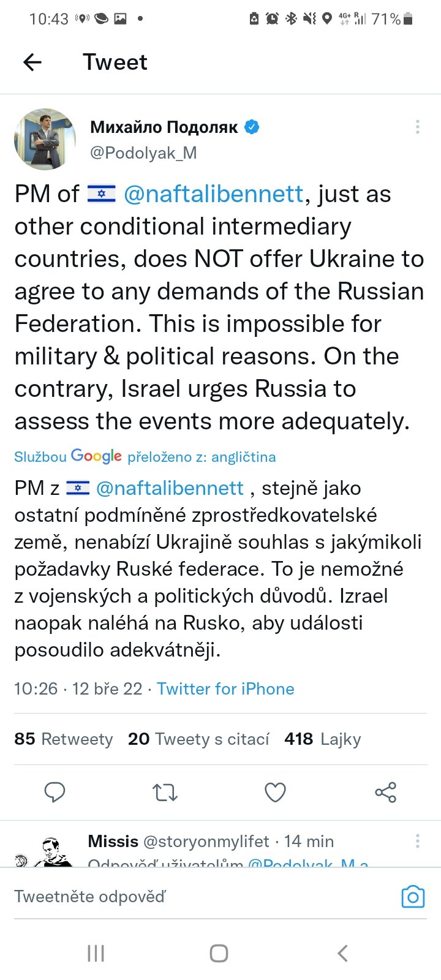Open @naftalibennett mention in Czech translation
The width and height of the screenshot is (441, 980).
[170, 488]
